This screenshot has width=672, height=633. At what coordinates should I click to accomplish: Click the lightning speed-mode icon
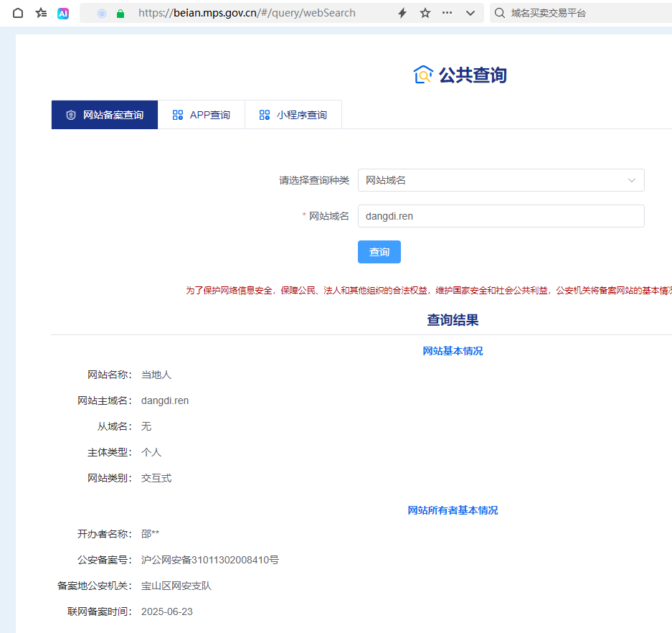(x=402, y=13)
